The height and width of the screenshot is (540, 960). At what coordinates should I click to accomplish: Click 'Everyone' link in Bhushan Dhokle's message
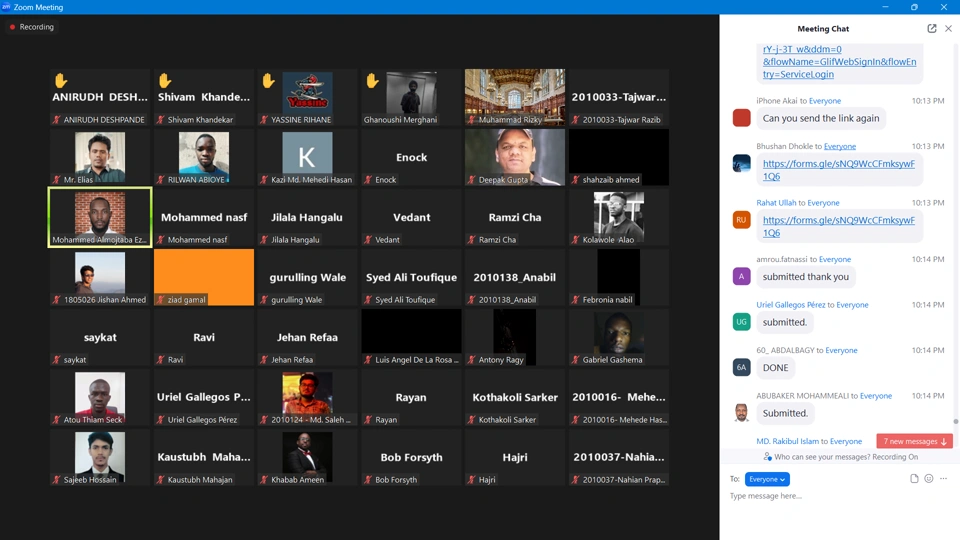(x=840, y=146)
